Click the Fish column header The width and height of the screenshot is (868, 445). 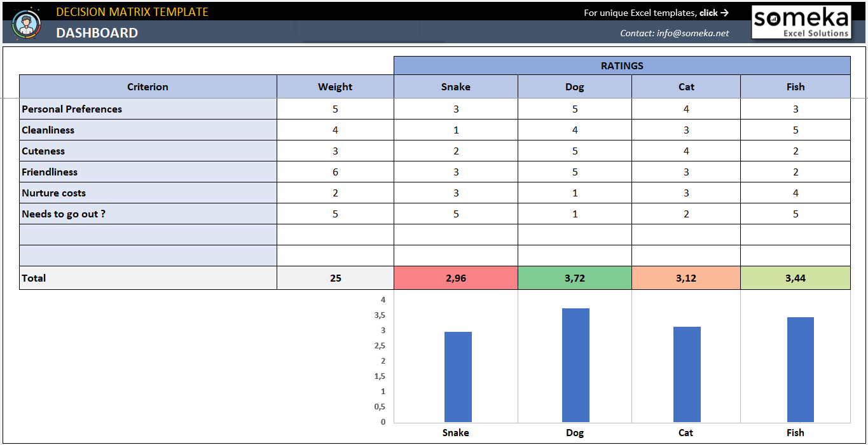click(795, 86)
